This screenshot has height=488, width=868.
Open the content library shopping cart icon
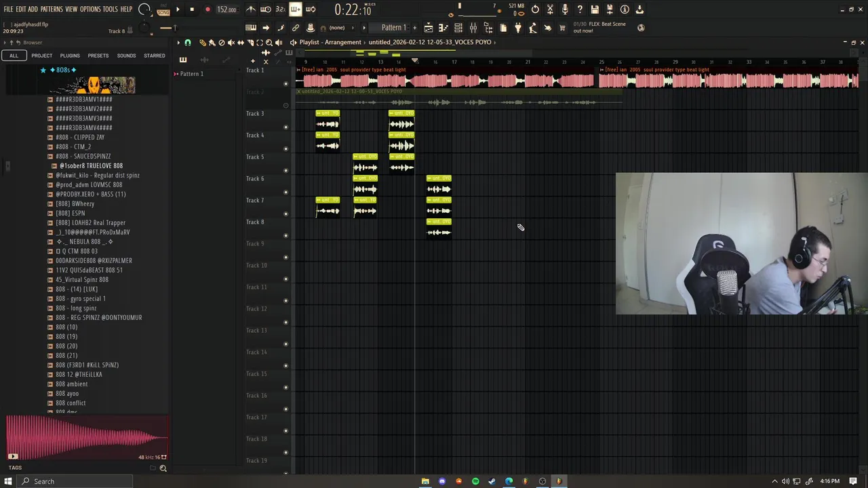tap(562, 28)
